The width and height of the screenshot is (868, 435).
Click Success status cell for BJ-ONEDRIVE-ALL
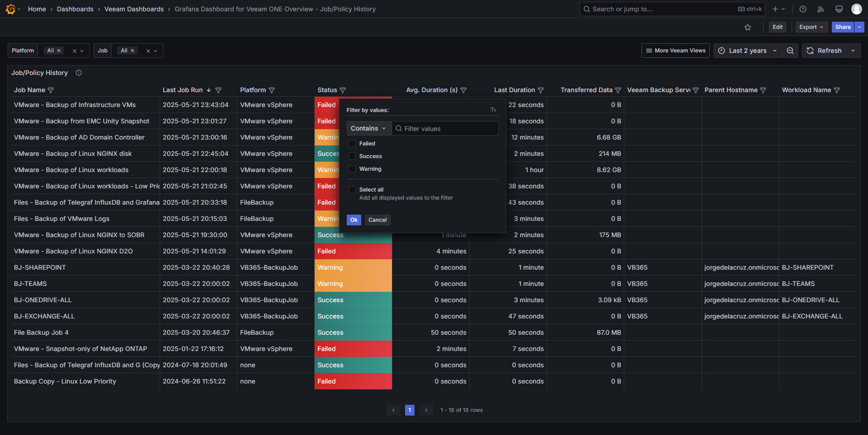353,300
